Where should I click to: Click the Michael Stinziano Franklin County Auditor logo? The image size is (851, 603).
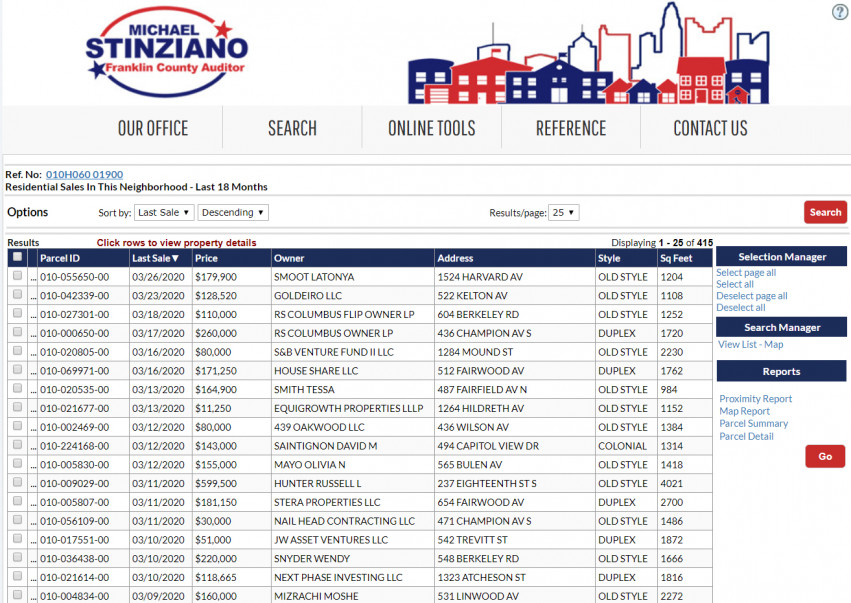[167, 52]
